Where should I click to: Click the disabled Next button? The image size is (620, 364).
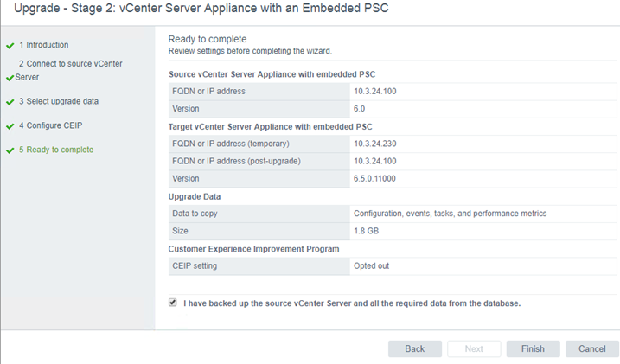[x=474, y=348]
